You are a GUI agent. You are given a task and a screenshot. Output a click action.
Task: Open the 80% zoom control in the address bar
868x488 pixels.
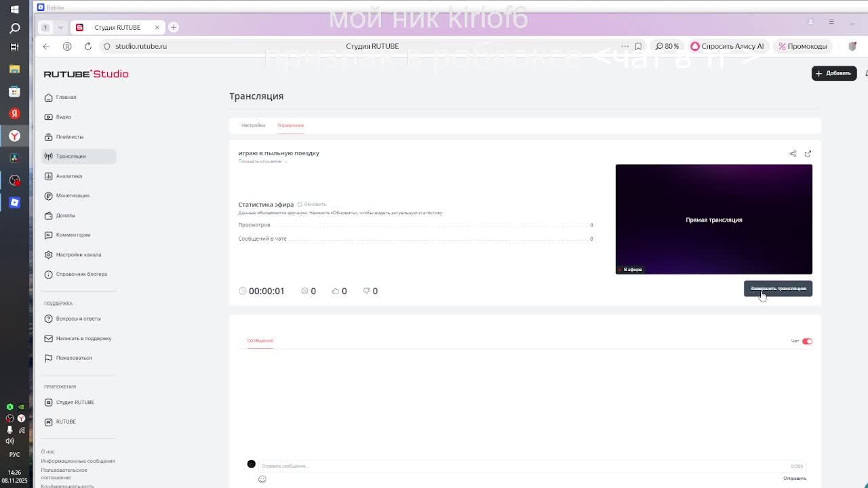point(667,46)
